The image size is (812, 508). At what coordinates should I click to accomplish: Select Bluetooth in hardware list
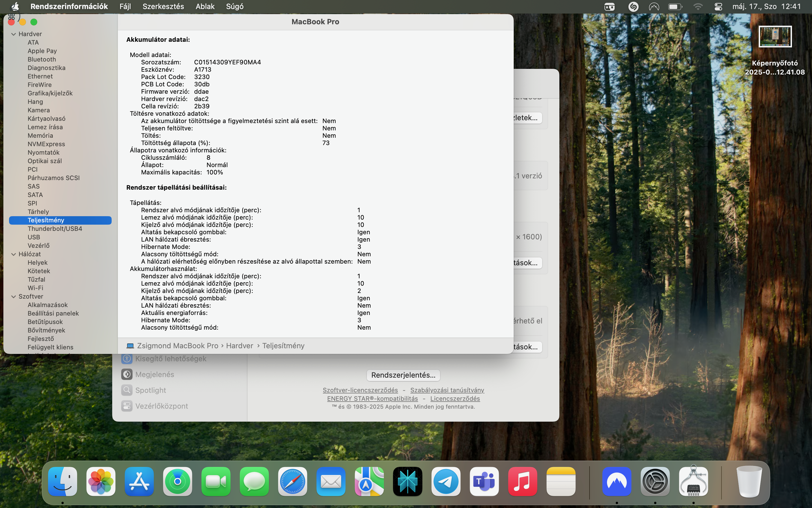pyautogui.click(x=42, y=60)
